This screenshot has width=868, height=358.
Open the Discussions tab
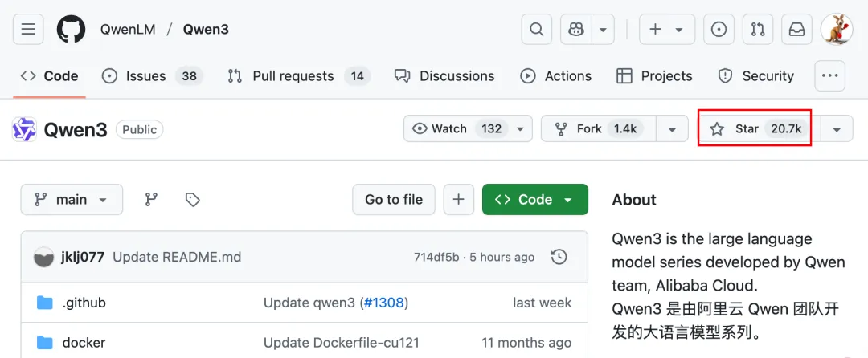tap(444, 76)
